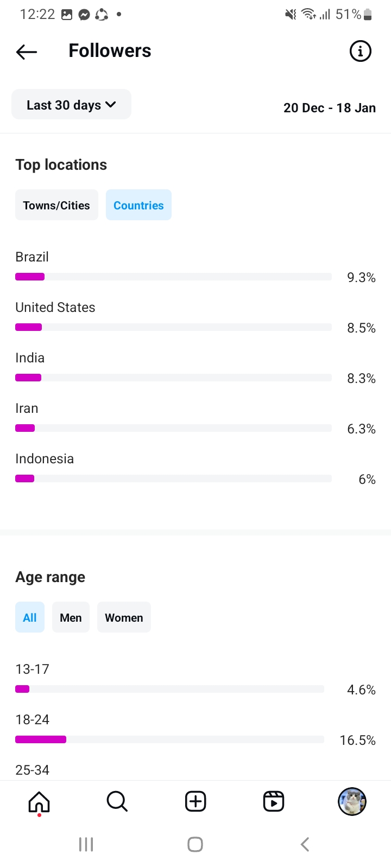This screenshot has height=868, width=391.
Task: Switch to Towns/Cities locations
Action: (x=56, y=205)
